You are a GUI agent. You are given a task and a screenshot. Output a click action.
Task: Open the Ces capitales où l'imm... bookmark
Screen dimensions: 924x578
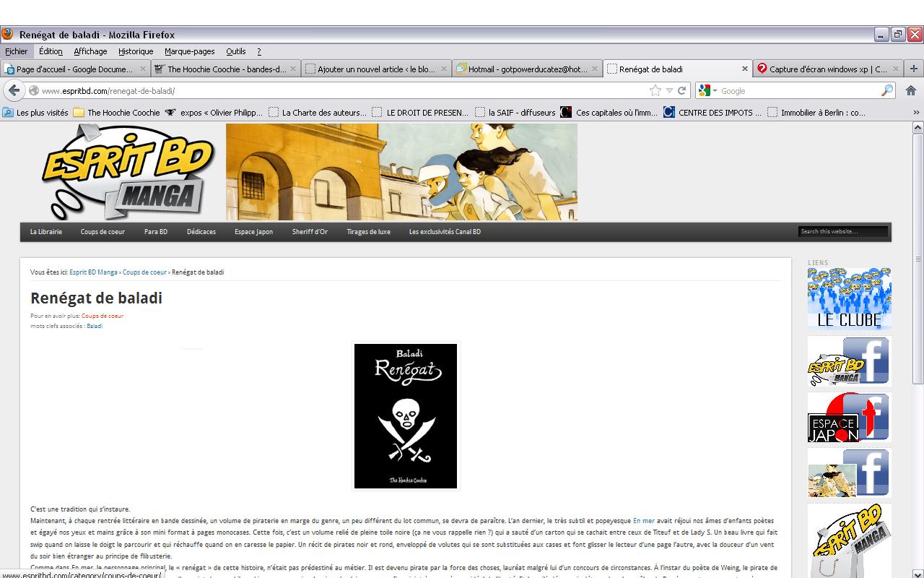tap(610, 112)
